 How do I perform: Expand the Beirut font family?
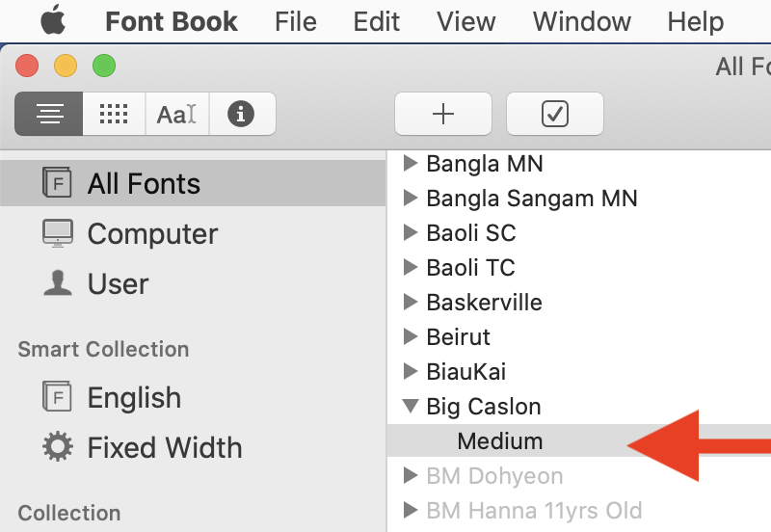pyautogui.click(x=411, y=336)
